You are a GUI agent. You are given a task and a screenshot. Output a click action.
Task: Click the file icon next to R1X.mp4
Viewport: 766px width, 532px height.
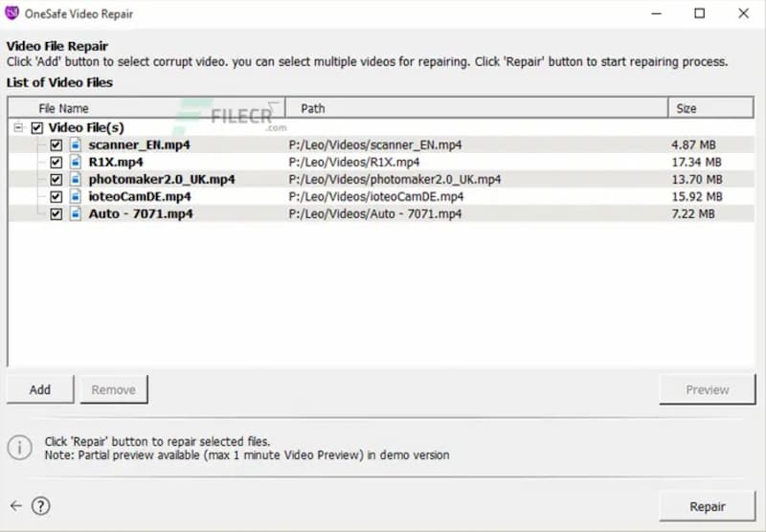[x=76, y=162]
